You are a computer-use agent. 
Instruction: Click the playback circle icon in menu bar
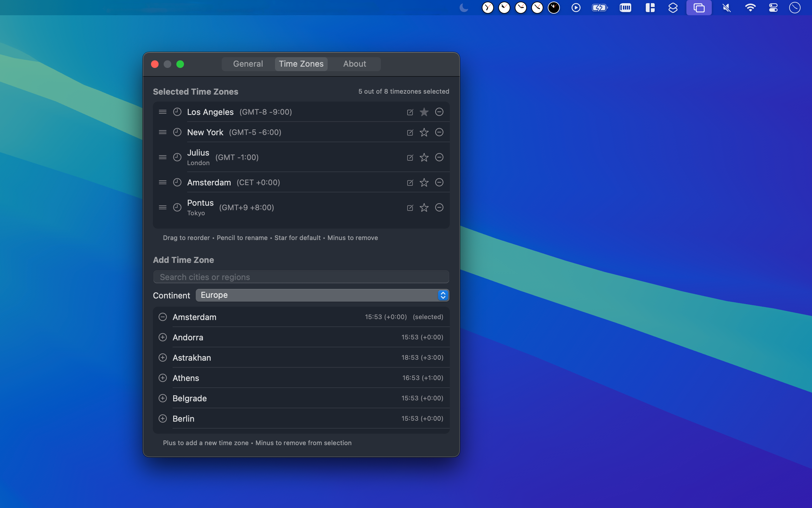576,7
